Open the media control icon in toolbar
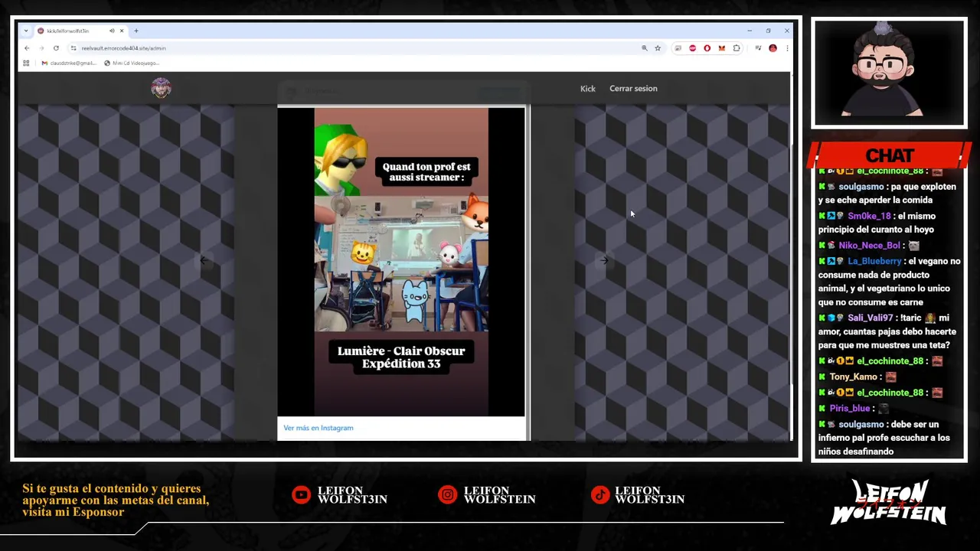 [x=758, y=48]
